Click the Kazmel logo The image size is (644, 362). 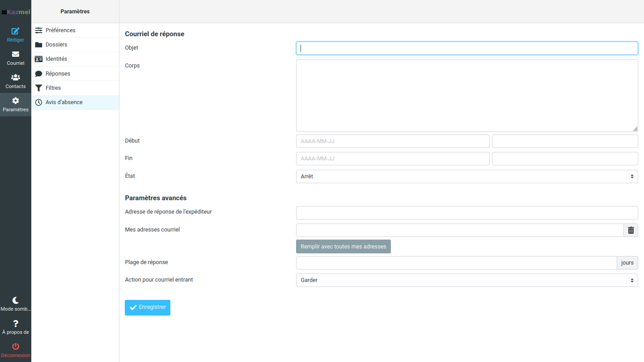click(16, 12)
